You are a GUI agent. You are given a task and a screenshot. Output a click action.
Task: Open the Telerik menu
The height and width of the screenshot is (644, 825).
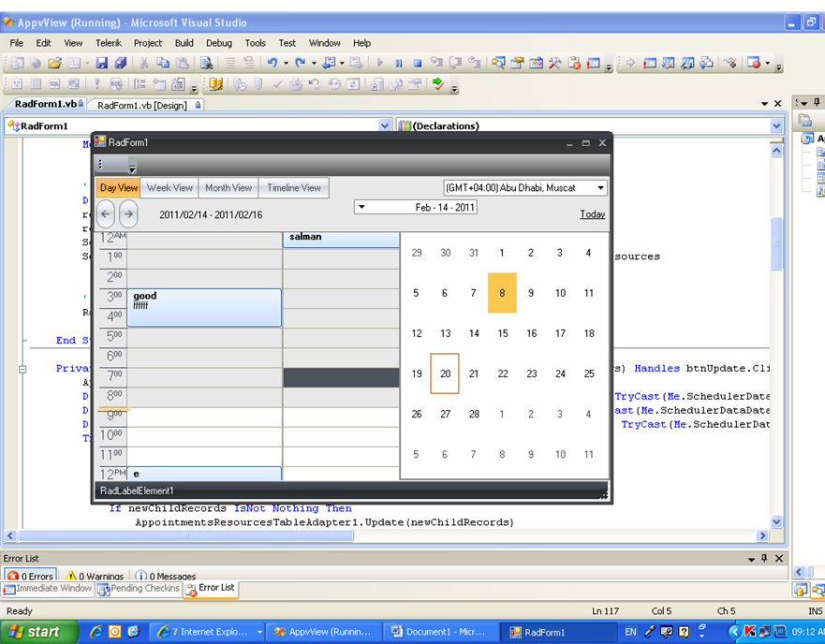point(109,43)
